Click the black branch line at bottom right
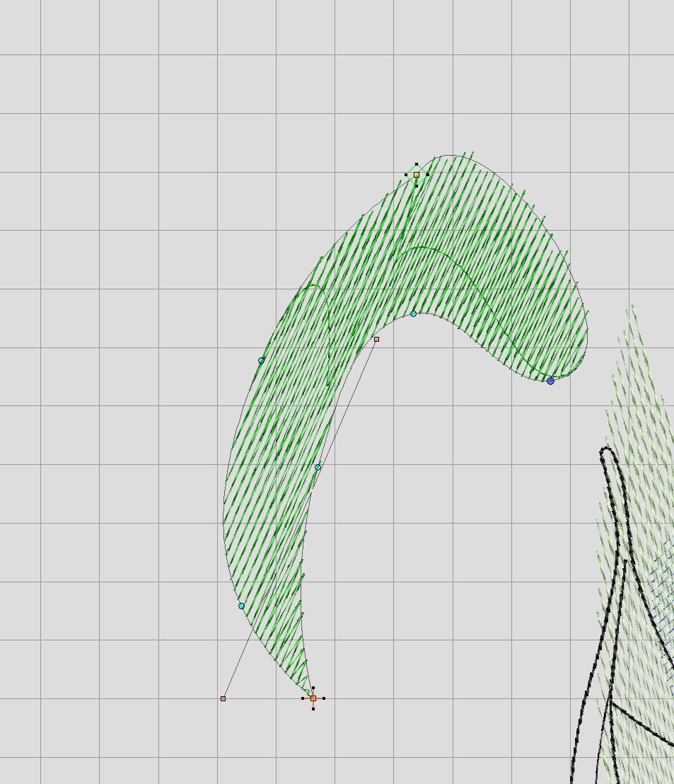Screen dimensions: 674x784 (x=644, y=722)
